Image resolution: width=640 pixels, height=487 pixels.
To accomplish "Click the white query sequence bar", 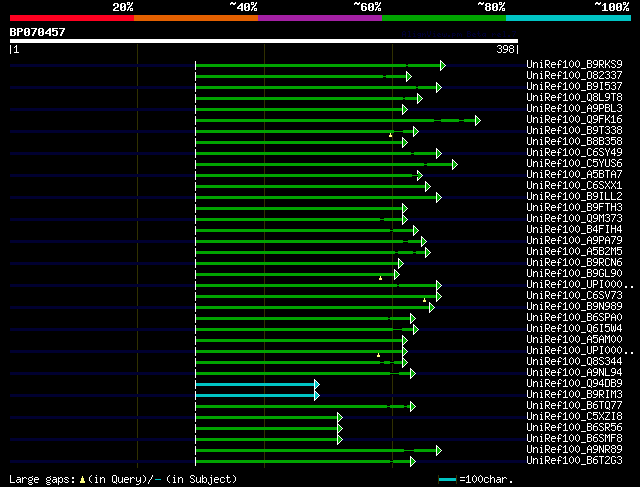I will [x=264, y=41].
